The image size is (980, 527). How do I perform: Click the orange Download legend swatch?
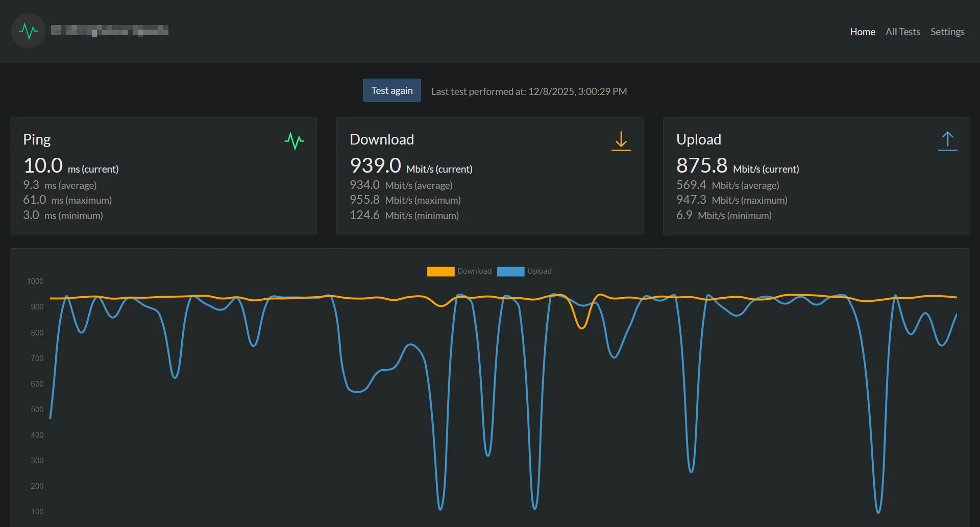tap(440, 271)
